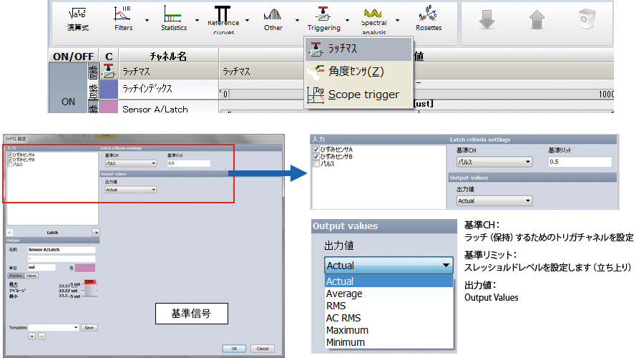Click 基準リミット field in ラッチマス設定 dialog
644x358 pixels.
point(188,163)
